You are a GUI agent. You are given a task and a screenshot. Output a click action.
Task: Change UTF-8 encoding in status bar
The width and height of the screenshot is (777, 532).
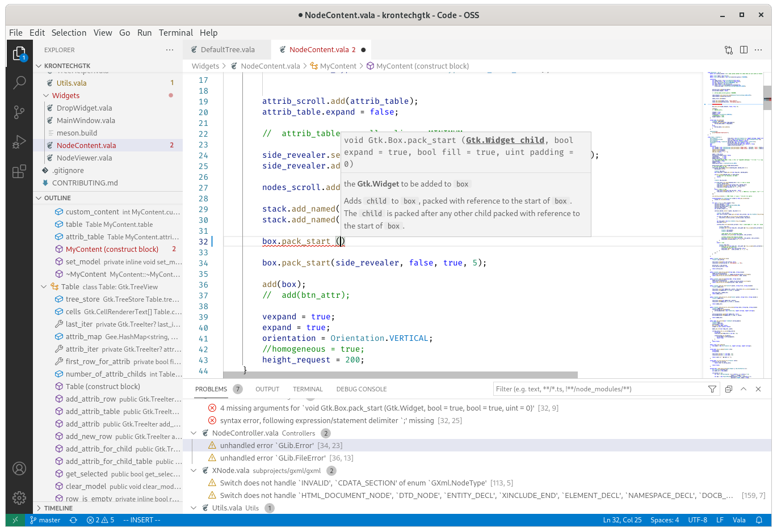[698, 520]
